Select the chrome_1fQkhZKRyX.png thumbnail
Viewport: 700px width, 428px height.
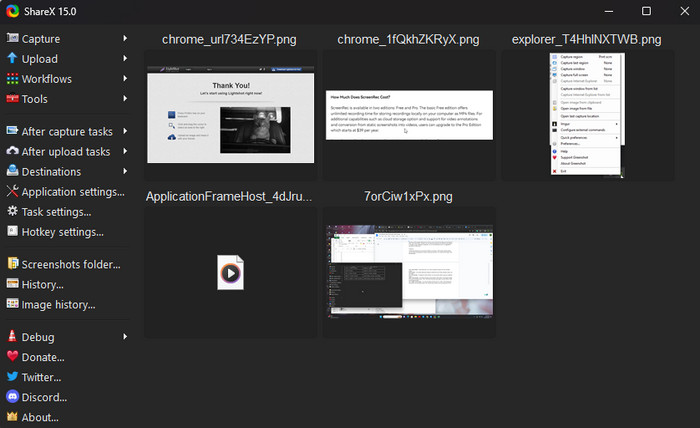click(409, 115)
